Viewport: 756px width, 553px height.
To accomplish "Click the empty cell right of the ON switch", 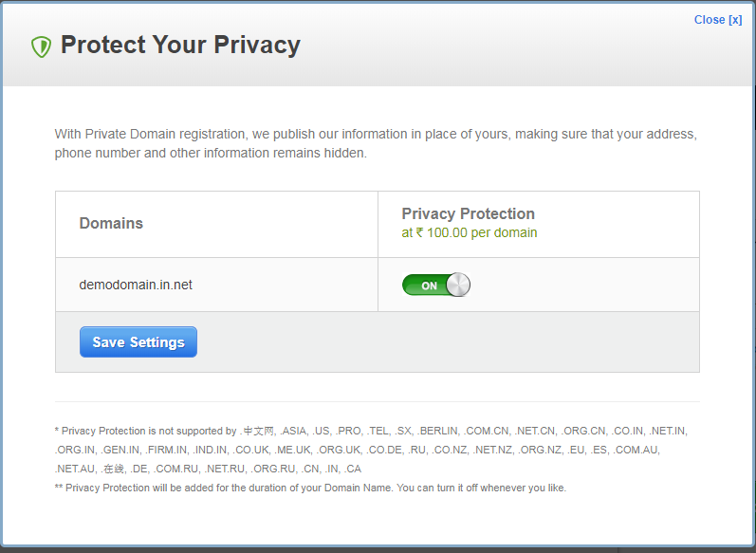I will coord(584,285).
